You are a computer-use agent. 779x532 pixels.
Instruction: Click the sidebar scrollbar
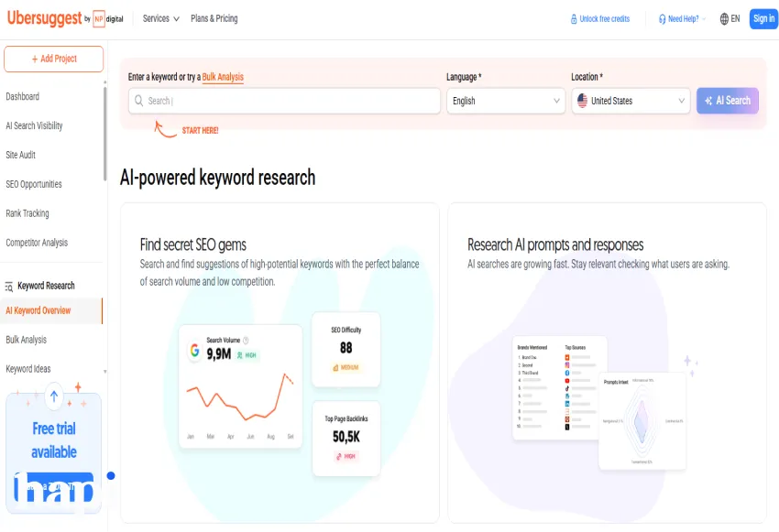pyautogui.click(x=104, y=134)
